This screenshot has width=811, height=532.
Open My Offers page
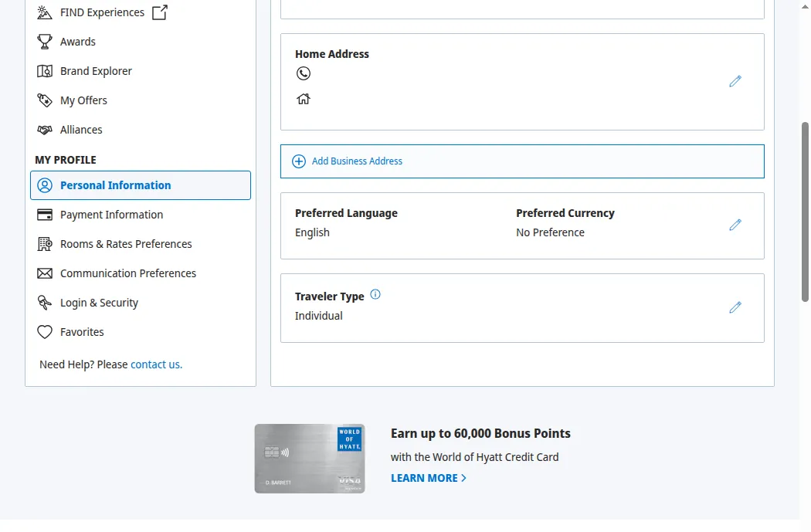(83, 100)
